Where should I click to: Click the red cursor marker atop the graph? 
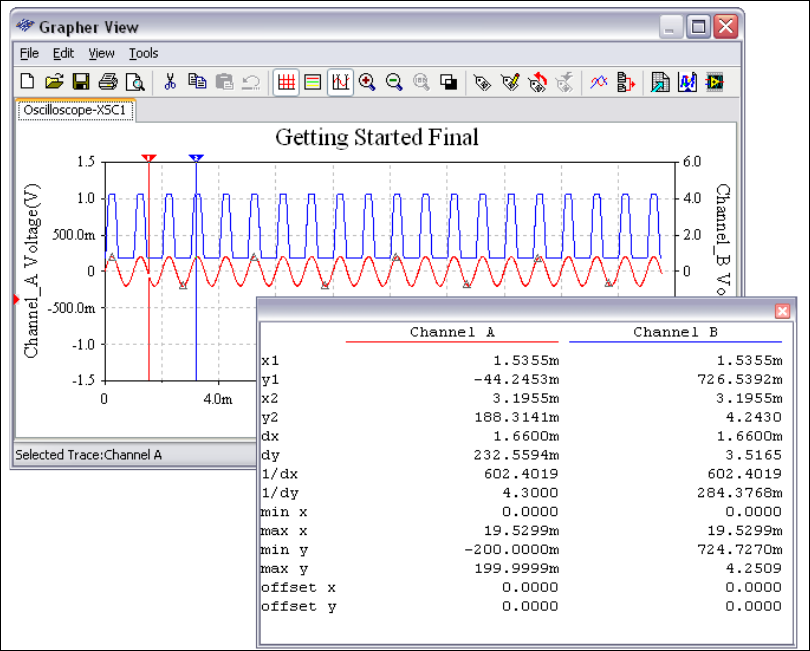pos(149,158)
